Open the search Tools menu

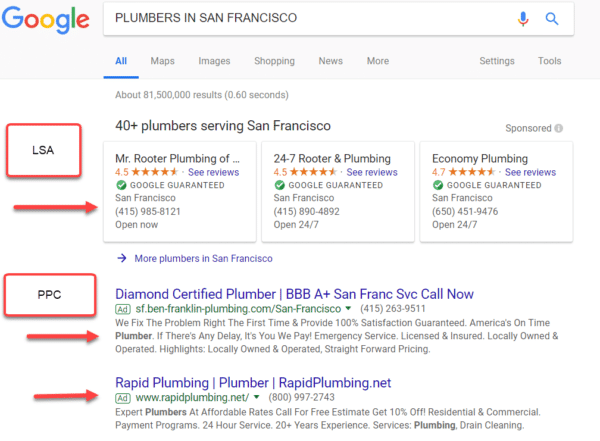(x=549, y=61)
